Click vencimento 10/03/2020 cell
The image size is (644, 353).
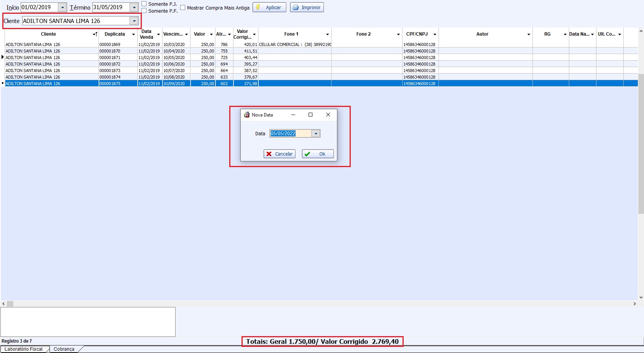tap(176, 44)
